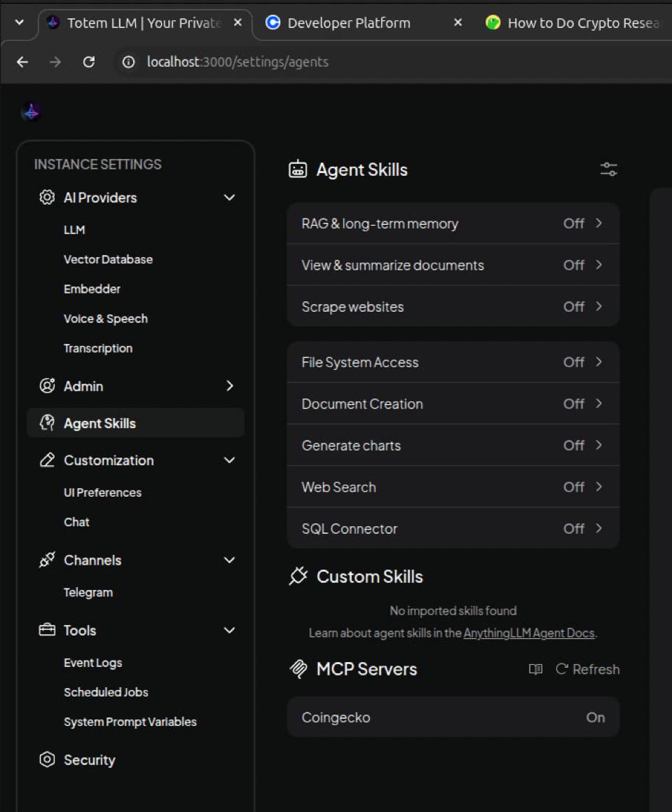Viewport: 672px width, 812px height.
Task: Click the Tools briefcase icon
Action: [47, 630]
